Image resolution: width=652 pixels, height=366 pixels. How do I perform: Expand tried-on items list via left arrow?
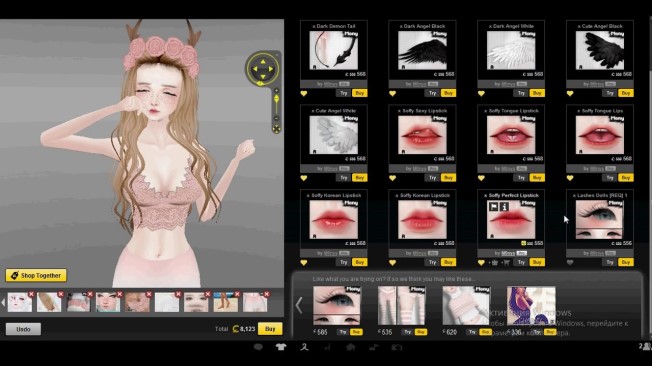(3, 303)
